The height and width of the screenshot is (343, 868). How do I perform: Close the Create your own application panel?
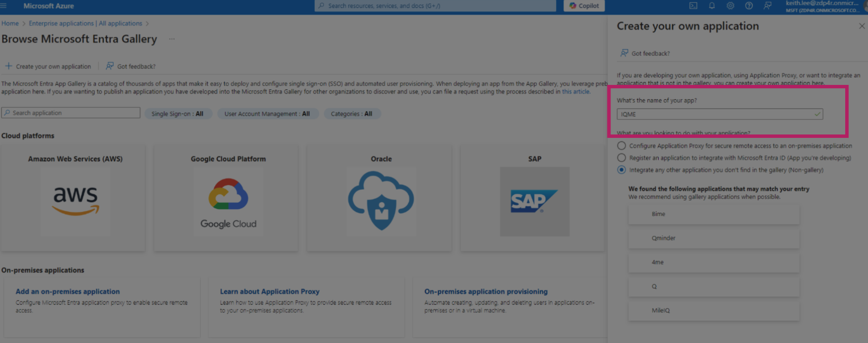pos(862,26)
